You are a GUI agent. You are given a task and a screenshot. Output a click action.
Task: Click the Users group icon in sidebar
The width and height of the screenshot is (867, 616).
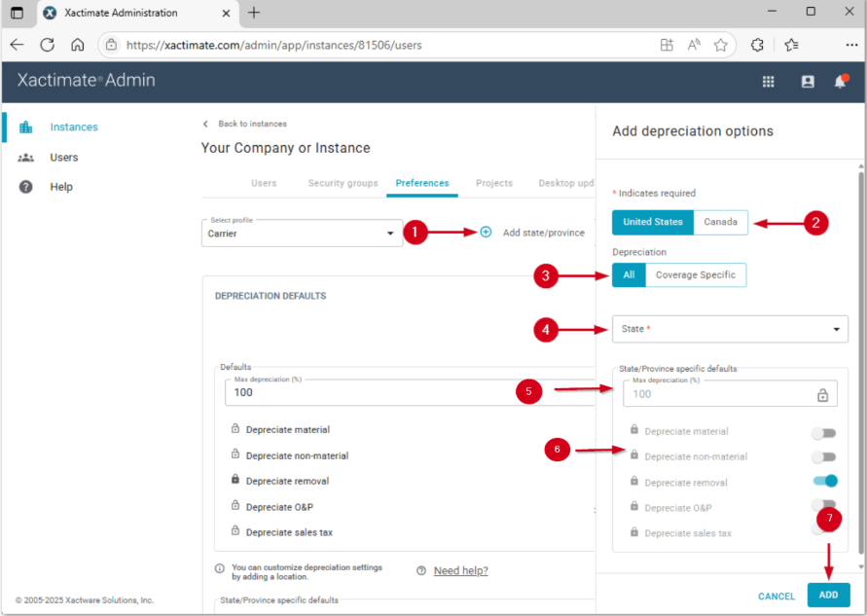(x=26, y=158)
